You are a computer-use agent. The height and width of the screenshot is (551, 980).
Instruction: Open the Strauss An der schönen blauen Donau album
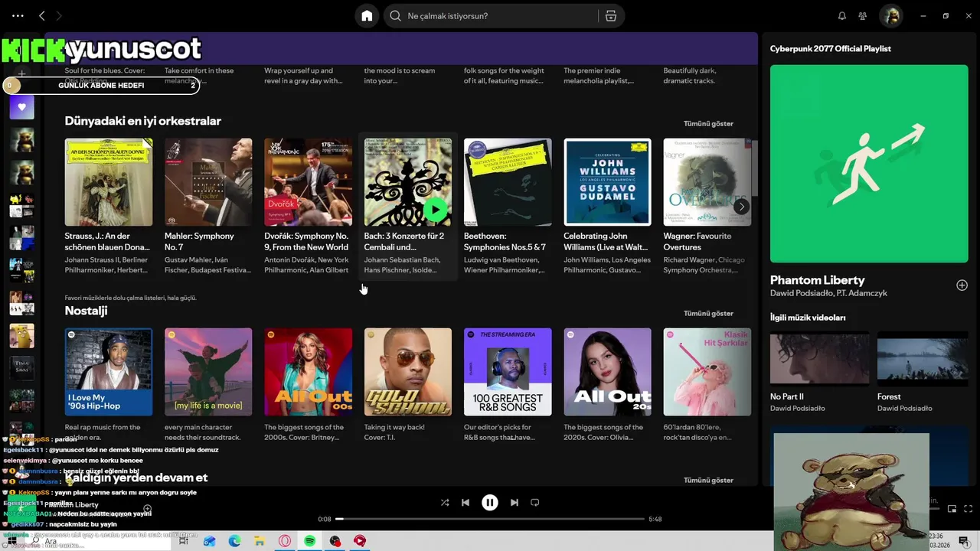point(109,182)
